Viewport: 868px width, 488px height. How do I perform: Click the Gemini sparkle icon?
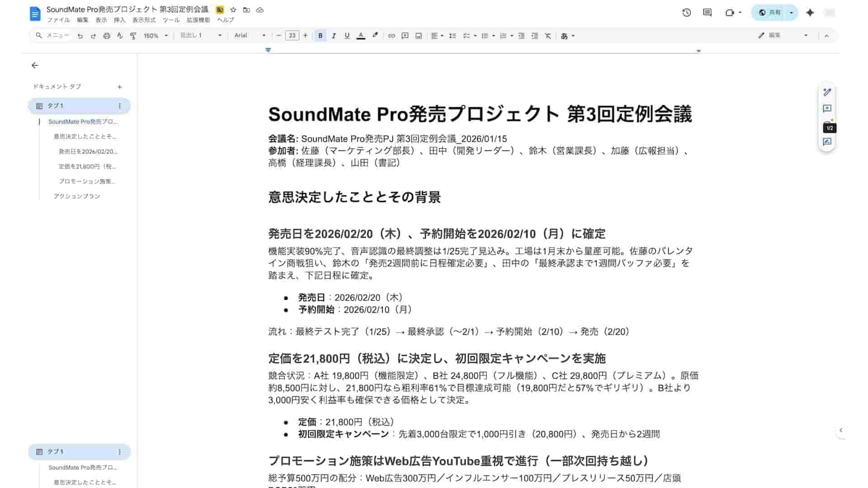pyautogui.click(x=810, y=13)
